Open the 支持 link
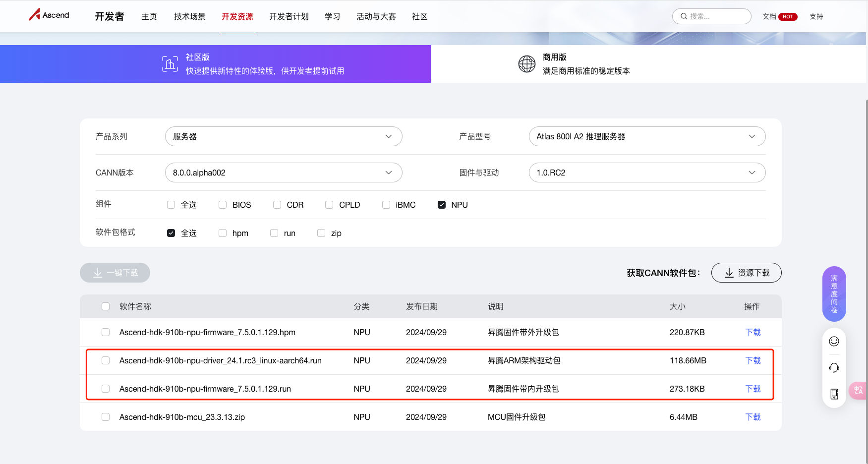Image resolution: width=868 pixels, height=464 pixels. pyautogui.click(x=816, y=16)
